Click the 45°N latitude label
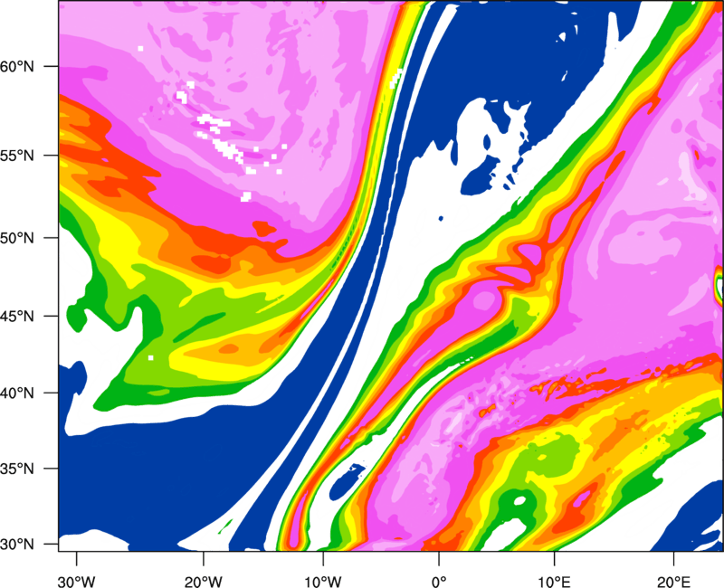Screen dimensions: 724x588 (x=16, y=317)
